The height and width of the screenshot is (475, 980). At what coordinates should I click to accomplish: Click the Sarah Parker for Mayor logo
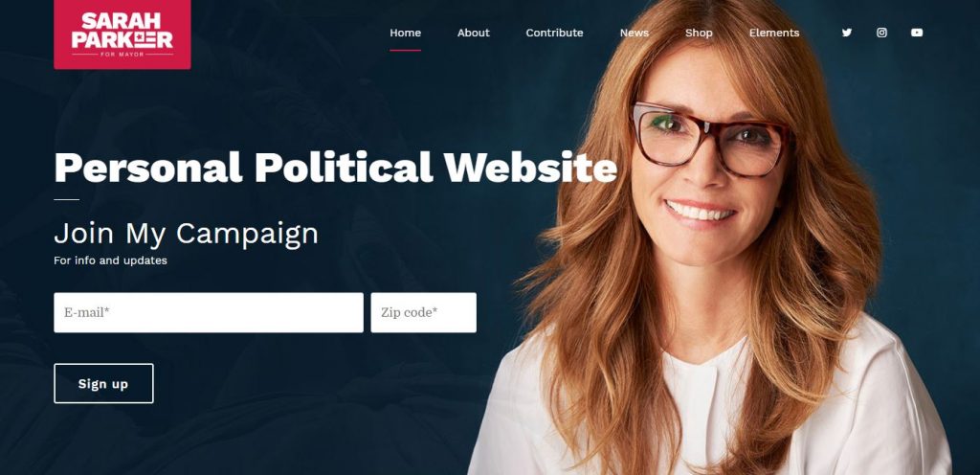(x=122, y=34)
